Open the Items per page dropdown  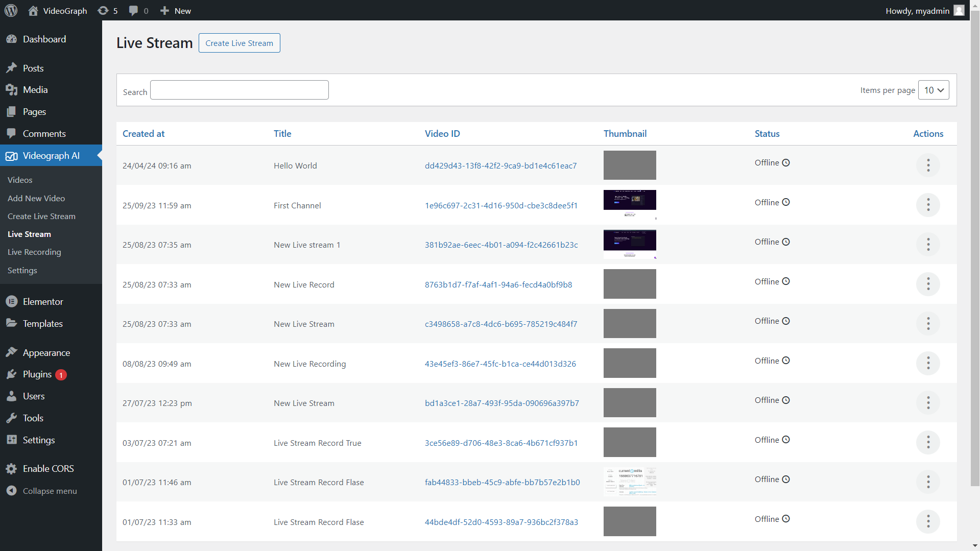tap(933, 90)
